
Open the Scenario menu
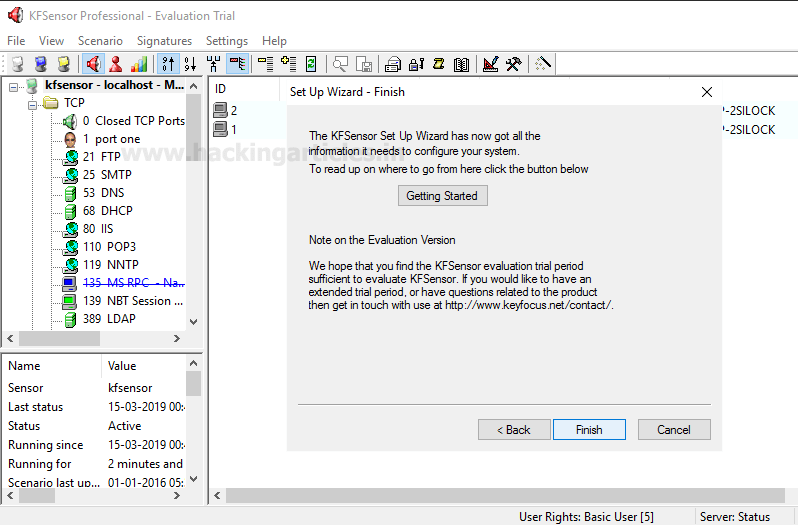click(100, 41)
